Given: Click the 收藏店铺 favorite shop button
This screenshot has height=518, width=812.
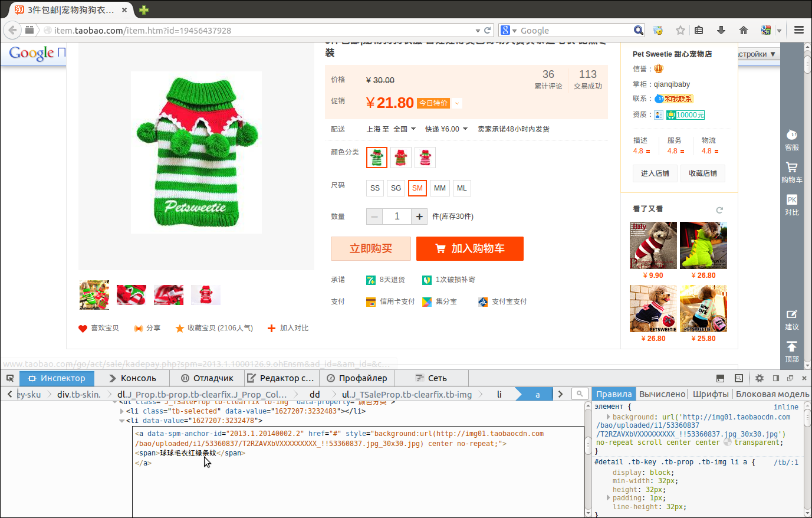Looking at the screenshot, I should (703, 173).
